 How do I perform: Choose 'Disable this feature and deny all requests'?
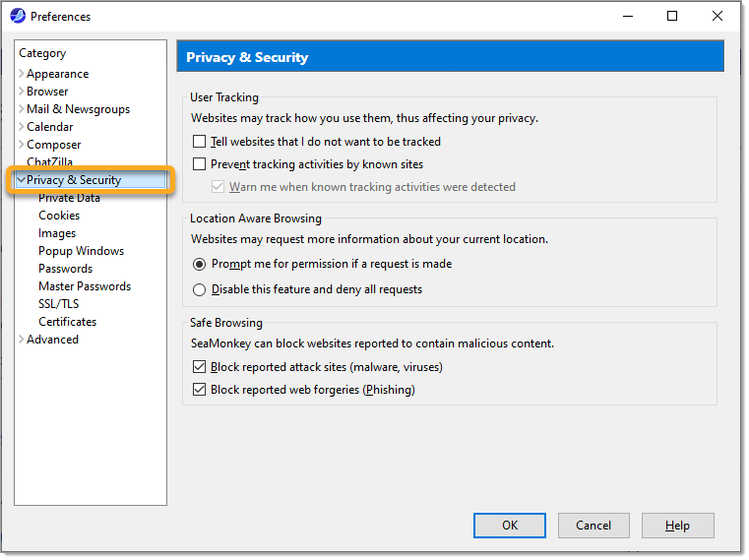(x=200, y=289)
